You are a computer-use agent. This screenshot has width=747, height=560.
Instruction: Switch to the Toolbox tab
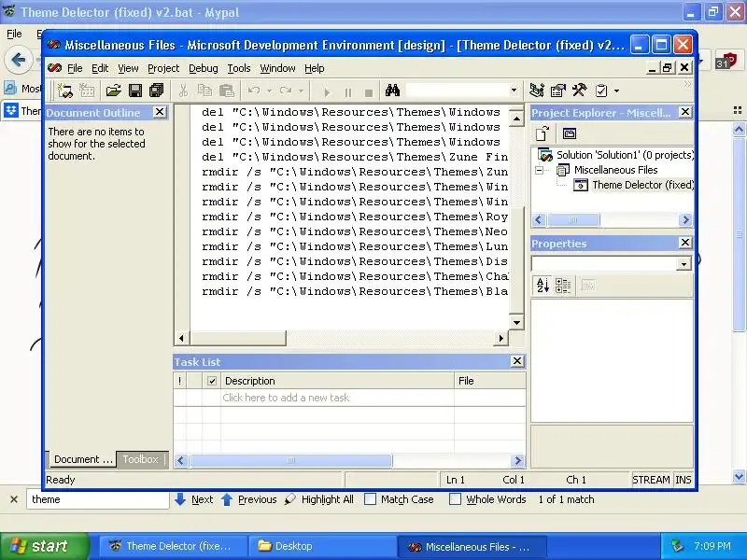[141, 459]
